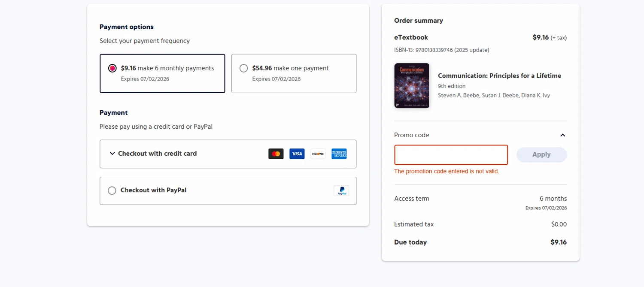Screen dimensions: 644x287
Task: Click the Visa card icon
Action: pos(297,154)
